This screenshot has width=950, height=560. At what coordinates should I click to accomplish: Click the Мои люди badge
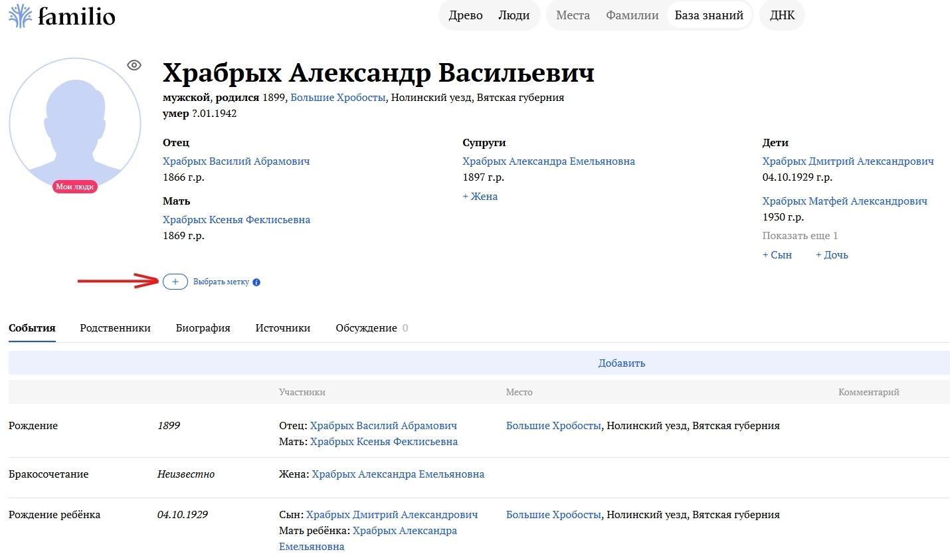tap(75, 187)
